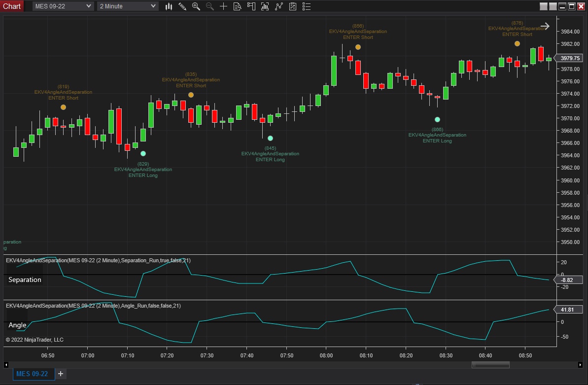The width and height of the screenshot is (588, 385).
Task: Click the 06:50 time axis label
Action: 48,355
